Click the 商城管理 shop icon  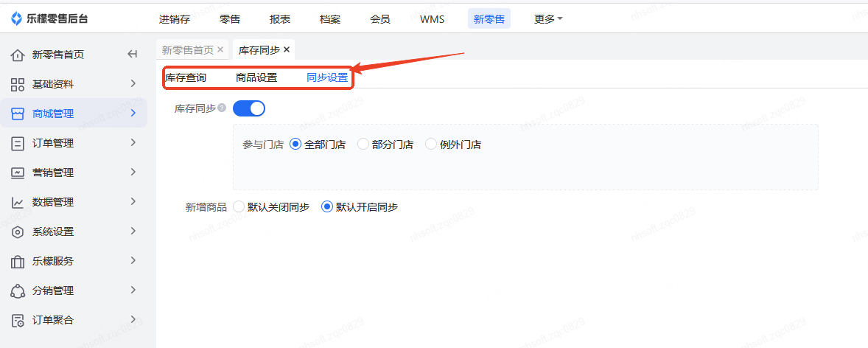coord(18,114)
